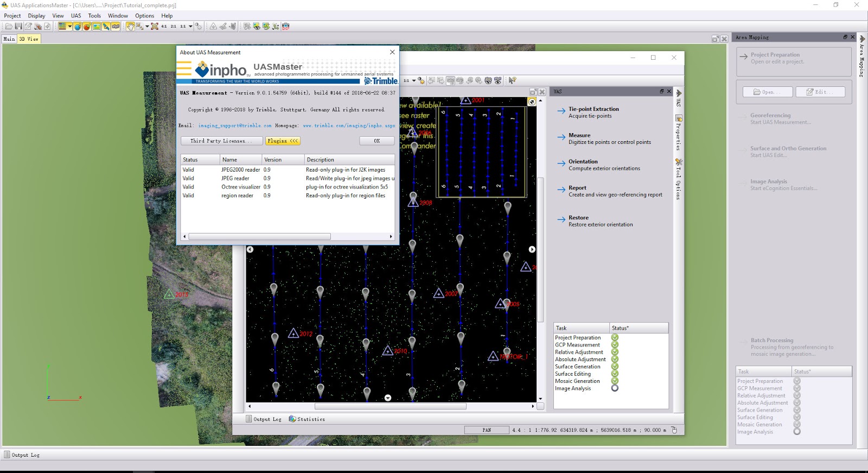This screenshot has width=868, height=473.
Task: Open the trimble.com homepage link
Action: coord(349,125)
